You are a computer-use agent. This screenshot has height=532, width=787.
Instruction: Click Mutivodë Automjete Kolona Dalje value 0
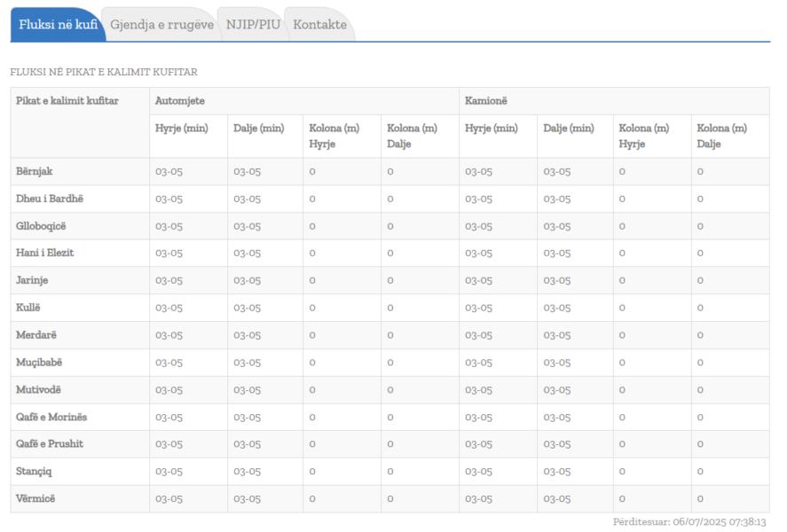[x=390, y=389]
